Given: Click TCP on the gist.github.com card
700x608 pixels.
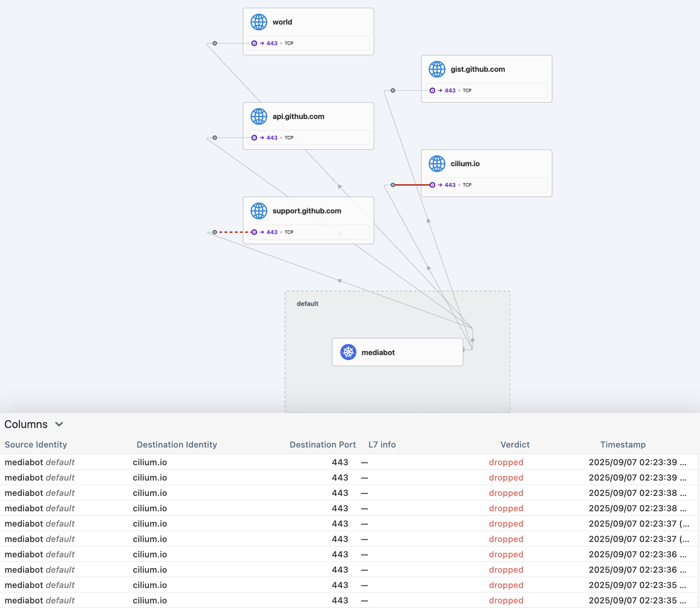Looking at the screenshot, I should click(x=467, y=91).
